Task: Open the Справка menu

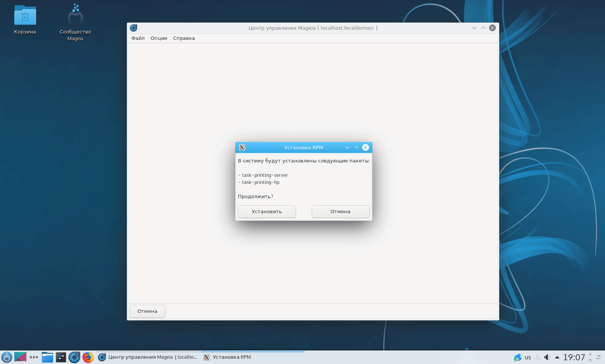Action: [x=184, y=38]
